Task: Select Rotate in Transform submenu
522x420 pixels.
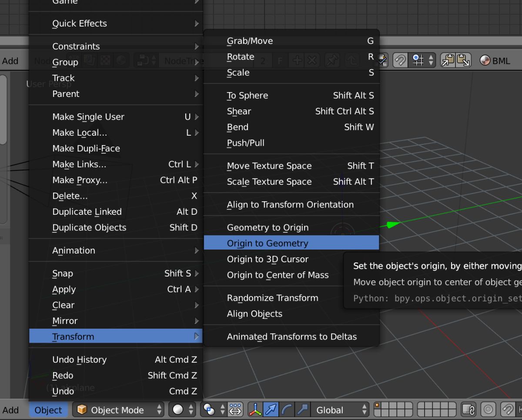Action: pos(291,57)
